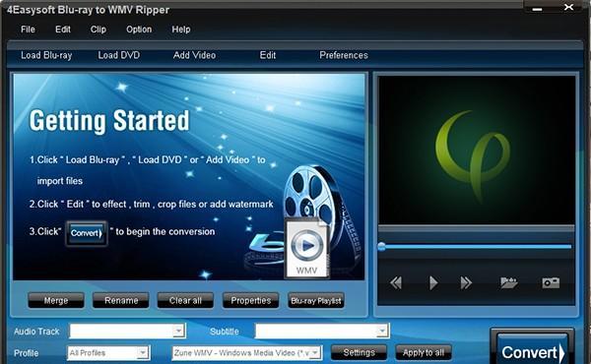Click the Clear all button
The width and height of the screenshot is (591, 364).
tap(185, 300)
